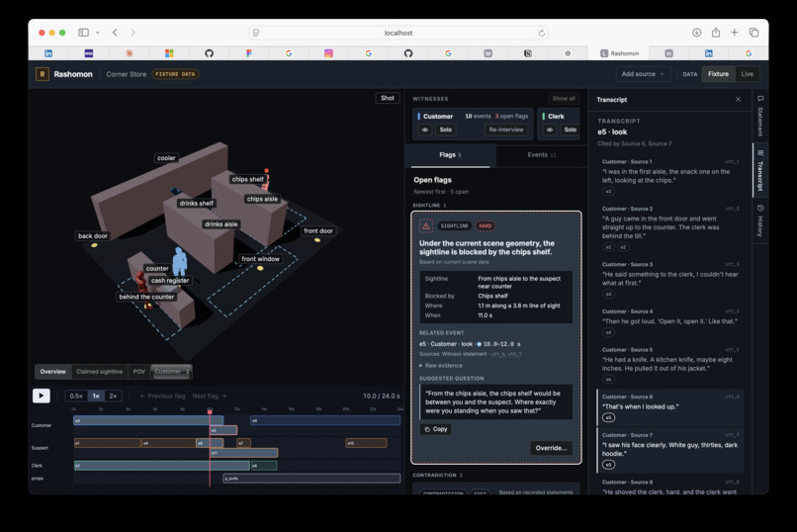Select Suspect e10 timeline event
Image resolution: width=797 pixels, height=532 pixels.
point(366,444)
